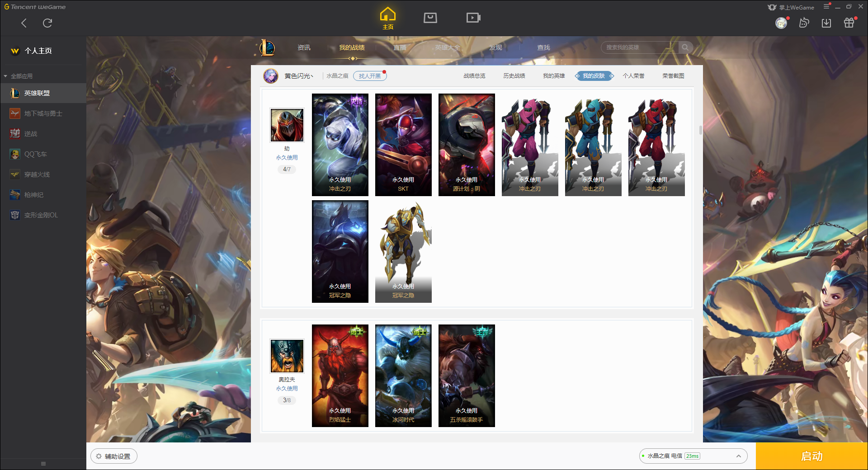Viewport: 868px width, 470px height.
Task: Click the League of Legends logo icon
Action: (267, 47)
